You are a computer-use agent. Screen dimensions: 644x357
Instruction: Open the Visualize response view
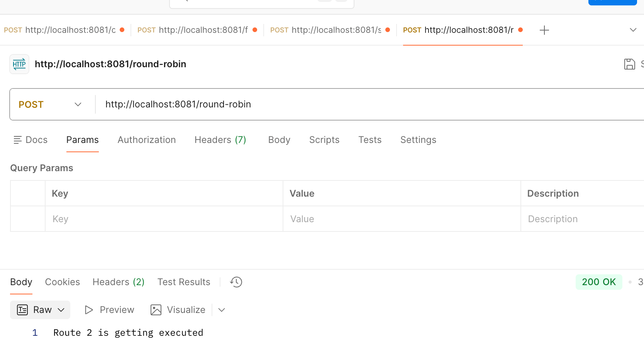point(178,310)
